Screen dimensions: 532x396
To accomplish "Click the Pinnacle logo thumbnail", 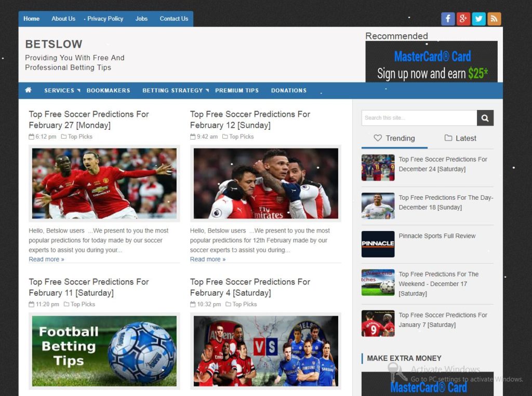I will click(378, 244).
